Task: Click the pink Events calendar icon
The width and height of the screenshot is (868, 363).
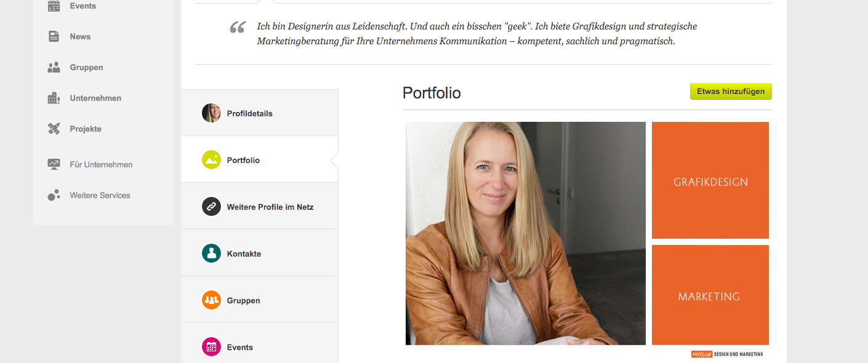Action: (x=211, y=347)
